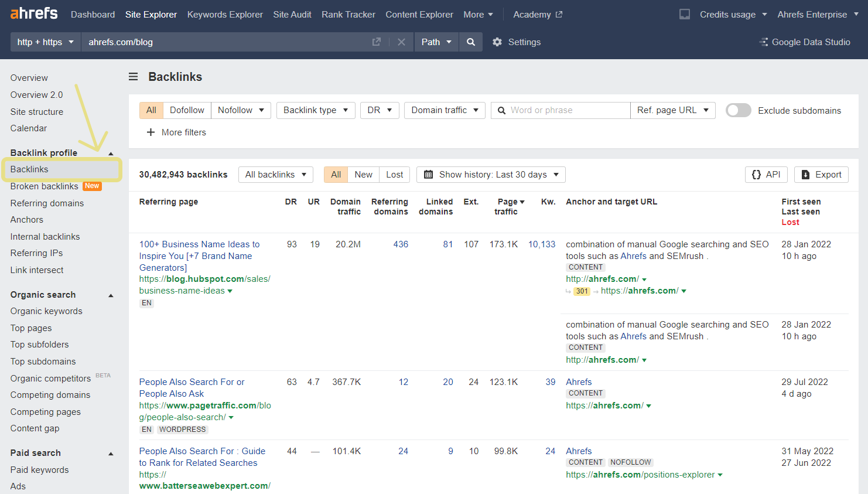The height and width of the screenshot is (494, 868).
Task: Toggle the hamburger menu beside Backlinks
Action: point(134,77)
